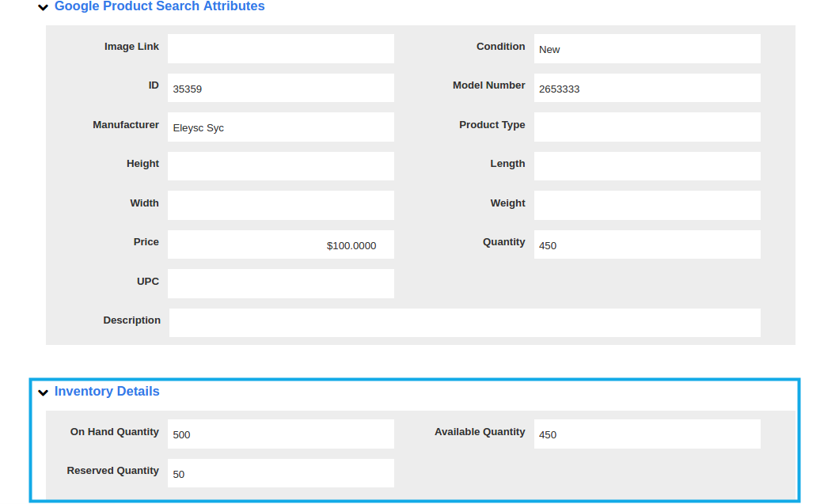Click the empty Height input box

pos(280,165)
